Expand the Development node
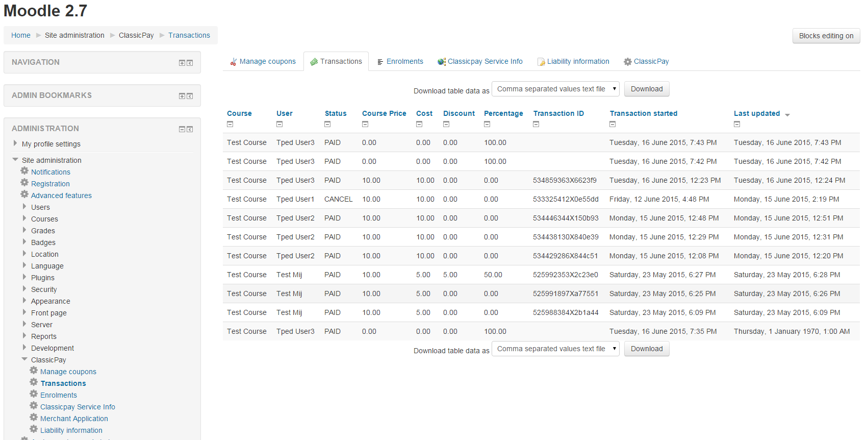This screenshot has height=440, width=868. 24,348
